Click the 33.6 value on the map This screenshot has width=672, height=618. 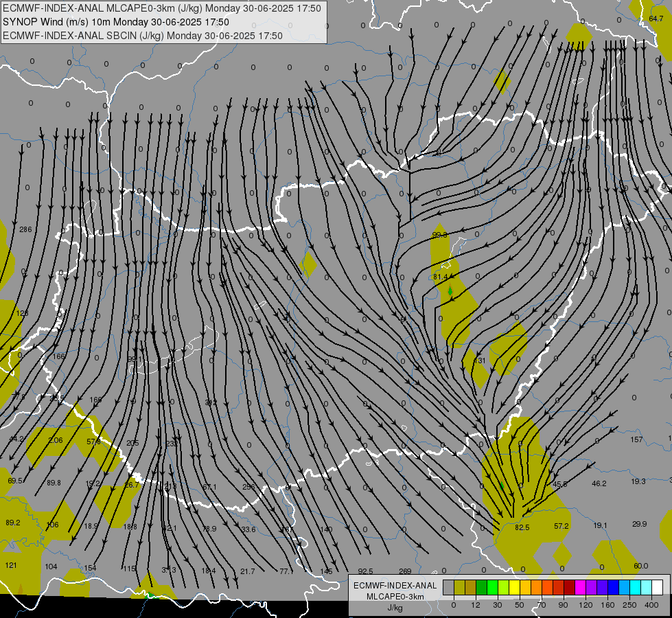[x=248, y=529]
